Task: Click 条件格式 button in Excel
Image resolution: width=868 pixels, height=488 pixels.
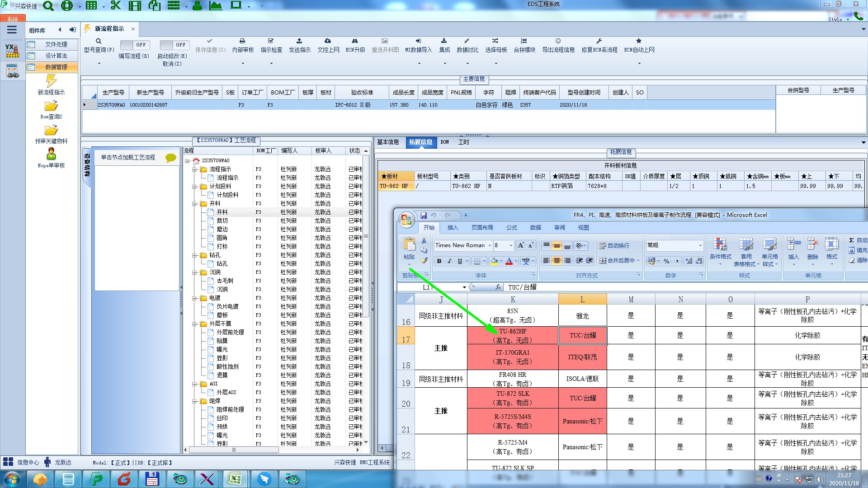Action: coord(720,251)
